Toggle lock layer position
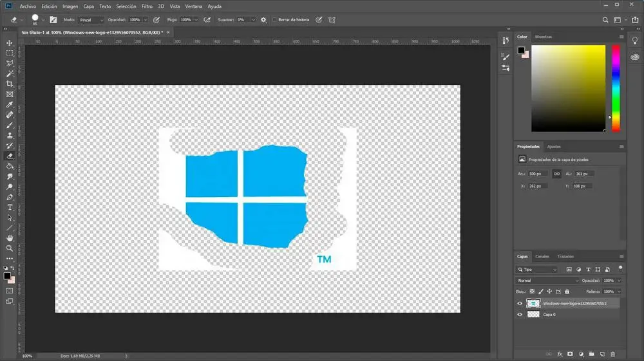Image resolution: width=644 pixels, height=361 pixels. coord(549,292)
